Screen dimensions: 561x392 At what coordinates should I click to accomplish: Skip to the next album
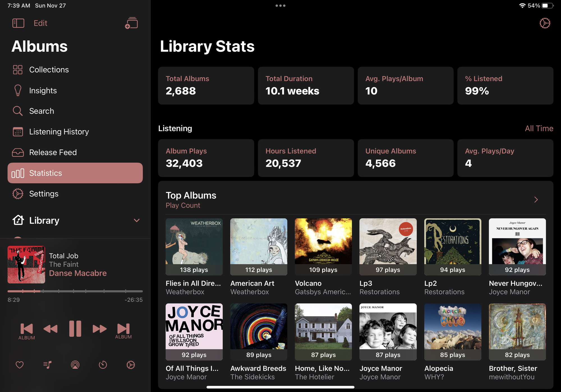pyautogui.click(x=123, y=331)
